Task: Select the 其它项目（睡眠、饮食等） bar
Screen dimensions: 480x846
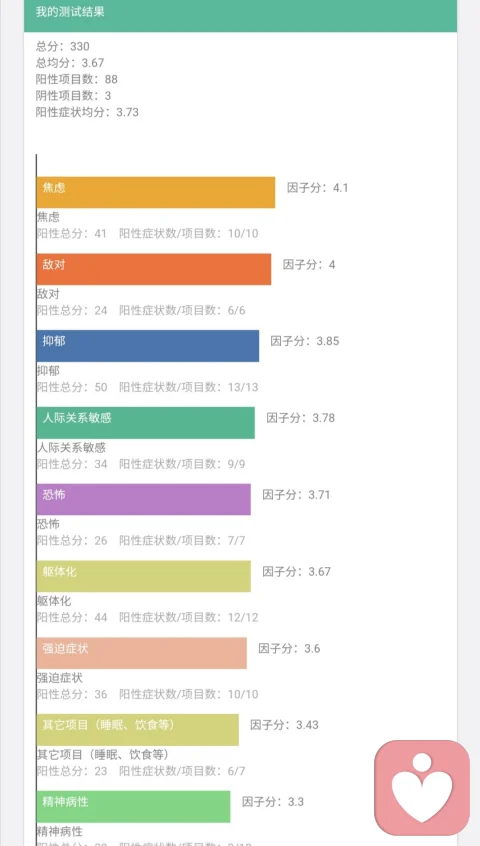Action: pyautogui.click(x=138, y=729)
